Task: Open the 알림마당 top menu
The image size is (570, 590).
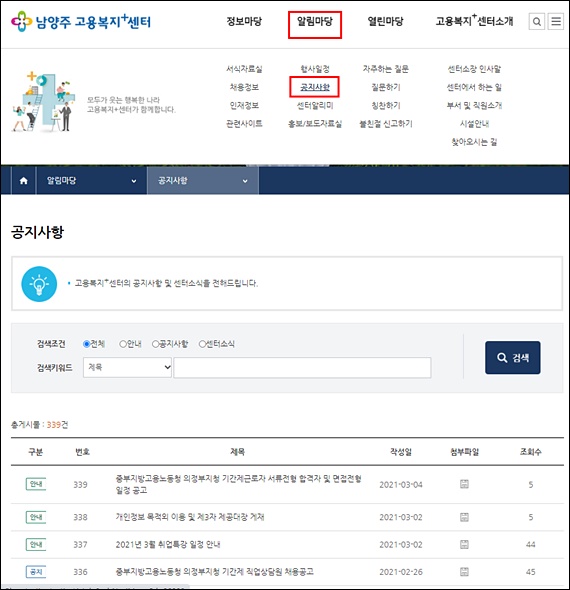Action: pyautogui.click(x=315, y=21)
